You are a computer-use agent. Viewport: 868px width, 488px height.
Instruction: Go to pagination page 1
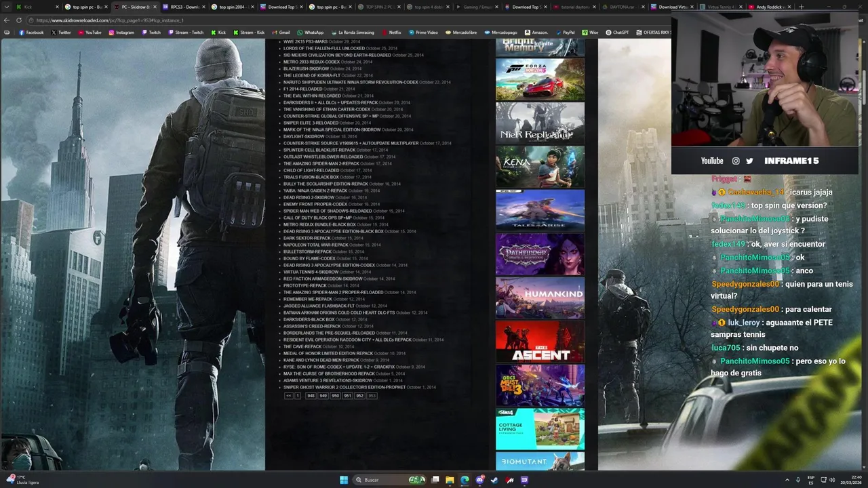coord(297,396)
